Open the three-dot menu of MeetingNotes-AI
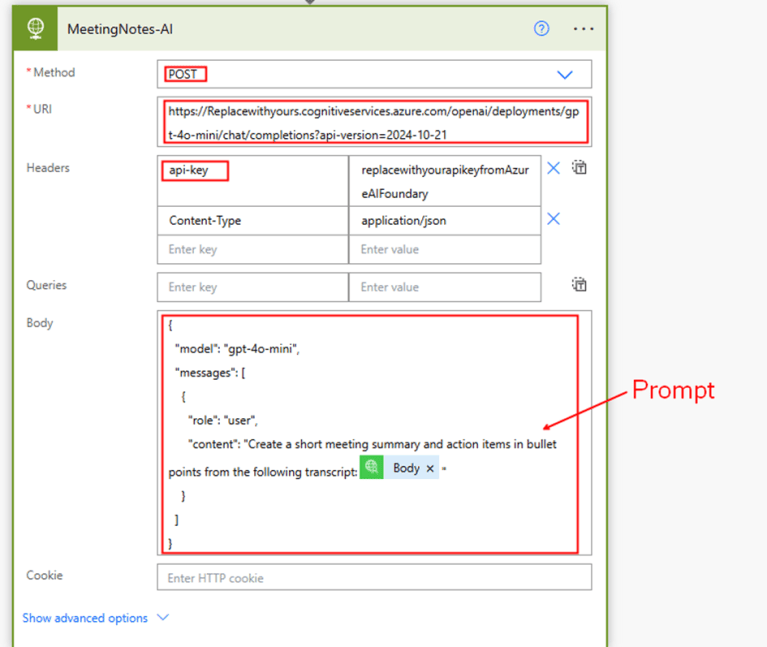Screen dimensions: 767x647 583,29
